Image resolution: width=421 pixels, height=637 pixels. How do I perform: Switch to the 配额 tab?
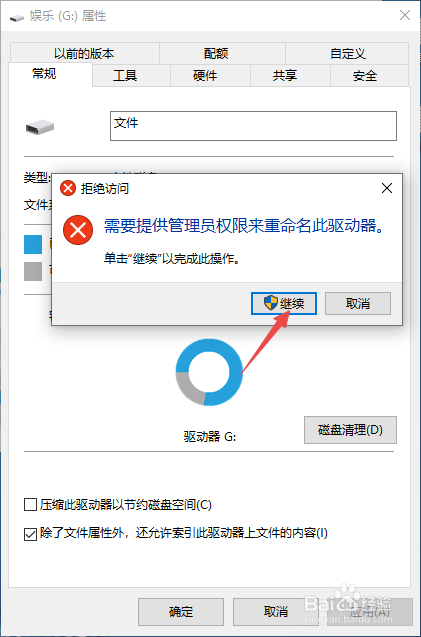216,53
